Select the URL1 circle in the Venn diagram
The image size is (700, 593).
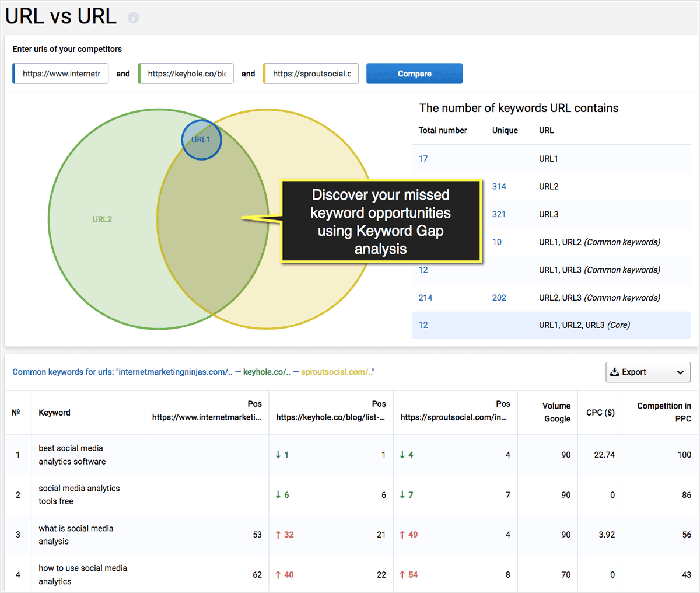pos(201,139)
